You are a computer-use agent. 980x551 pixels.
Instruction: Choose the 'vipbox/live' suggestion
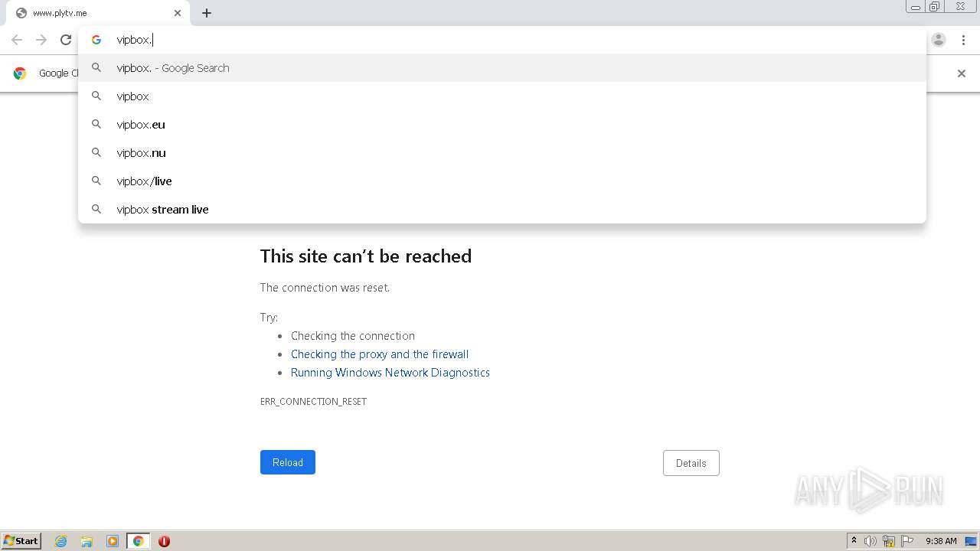502,181
